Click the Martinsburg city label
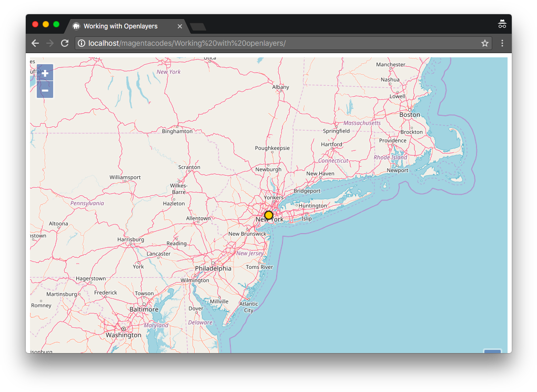Screen dimensions: 537x392 62,294
